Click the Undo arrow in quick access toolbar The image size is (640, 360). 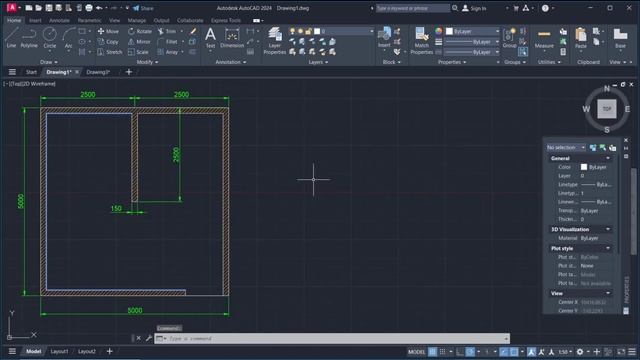pyautogui.click(x=99, y=8)
